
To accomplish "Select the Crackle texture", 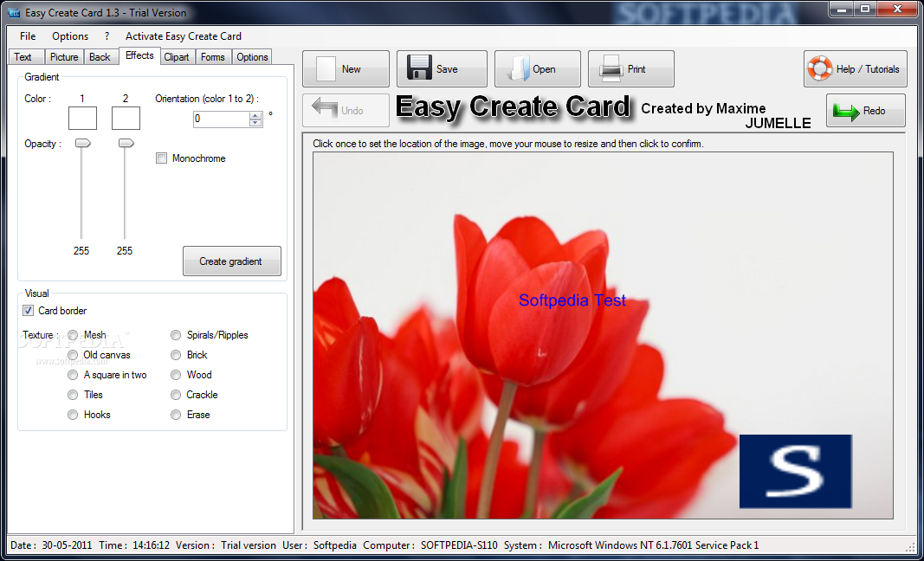I will [176, 395].
